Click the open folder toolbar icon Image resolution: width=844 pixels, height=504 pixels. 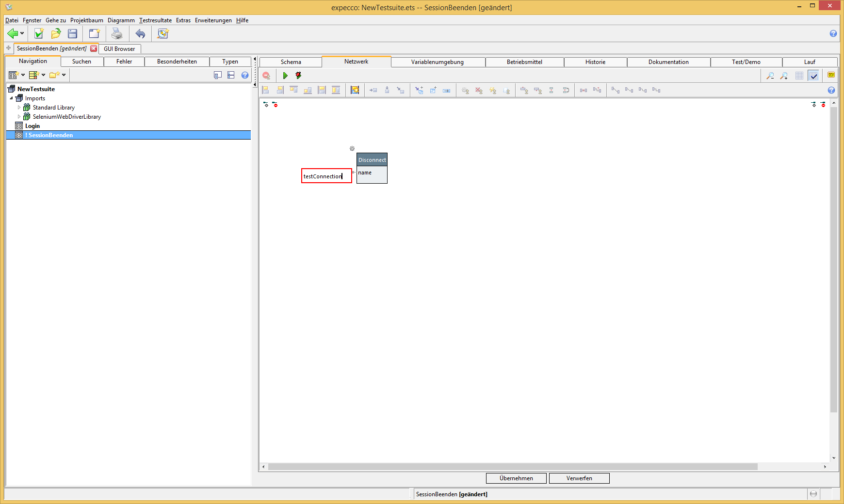click(x=56, y=34)
